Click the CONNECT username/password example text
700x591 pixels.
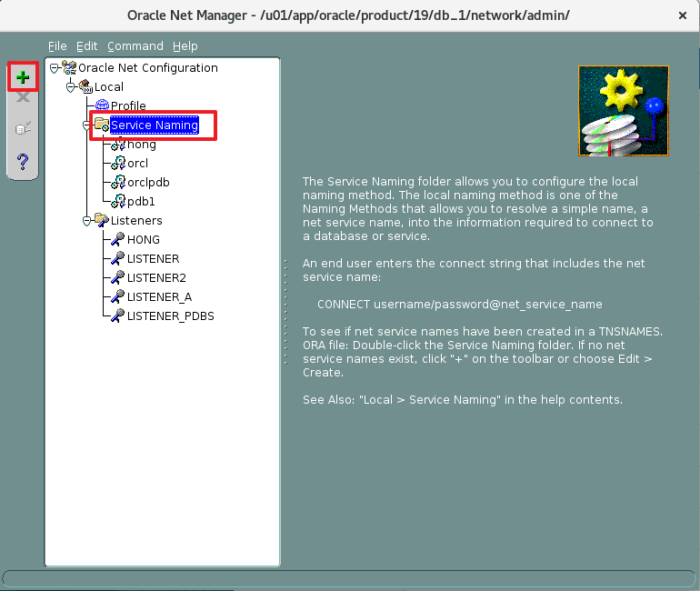pyautogui.click(x=460, y=305)
